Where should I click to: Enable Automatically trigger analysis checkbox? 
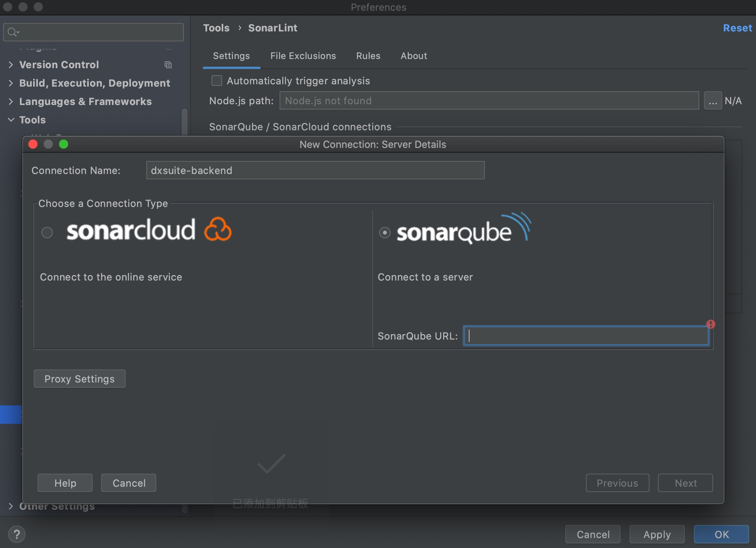pos(217,80)
